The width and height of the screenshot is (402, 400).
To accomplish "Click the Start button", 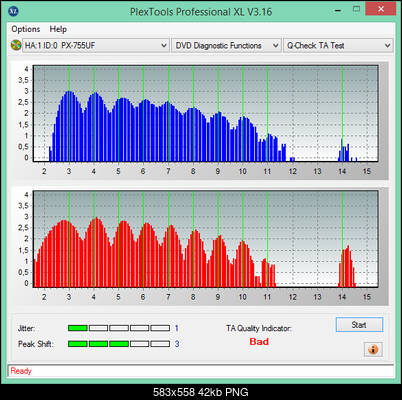I will [359, 325].
